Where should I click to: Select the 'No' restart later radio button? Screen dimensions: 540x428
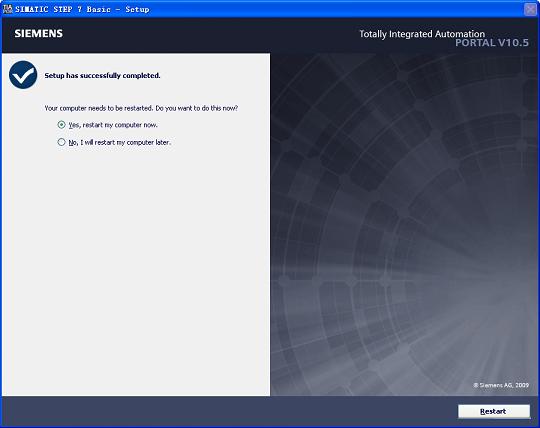(x=61, y=142)
